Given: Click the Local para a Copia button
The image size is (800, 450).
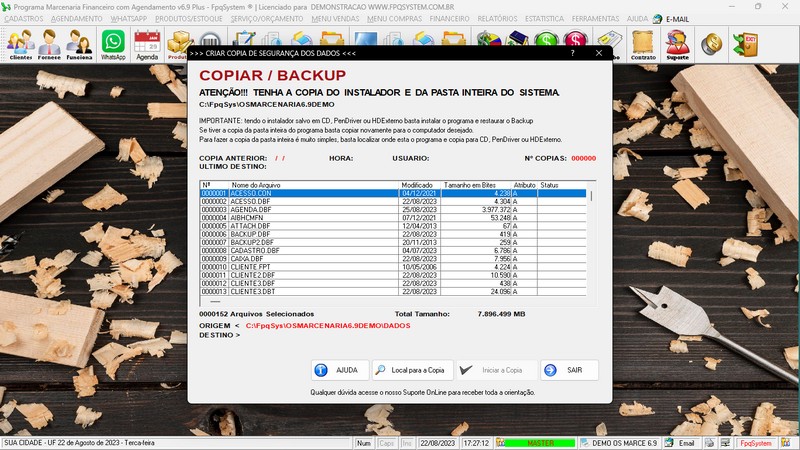Looking at the screenshot, I should point(413,370).
